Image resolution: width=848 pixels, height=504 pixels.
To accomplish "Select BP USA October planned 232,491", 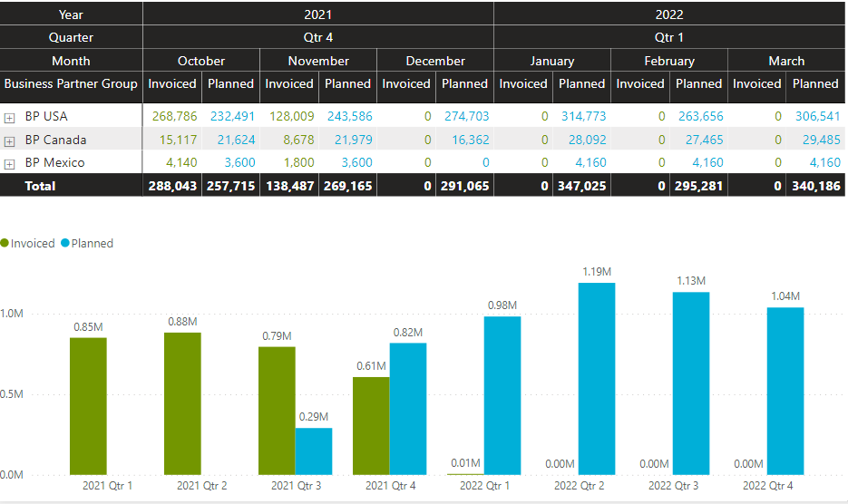I will [232, 116].
